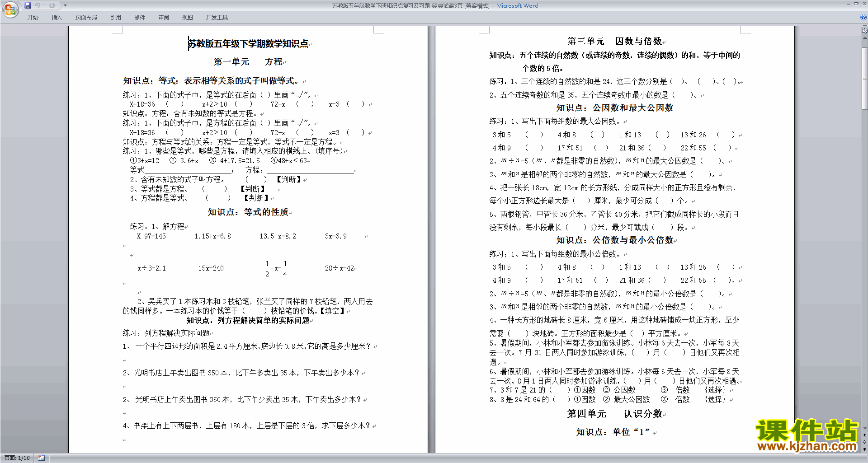The height and width of the screenshot is (463, 868).
Task: Switch to the 引用 tab
Action: [x=116, y=17]
